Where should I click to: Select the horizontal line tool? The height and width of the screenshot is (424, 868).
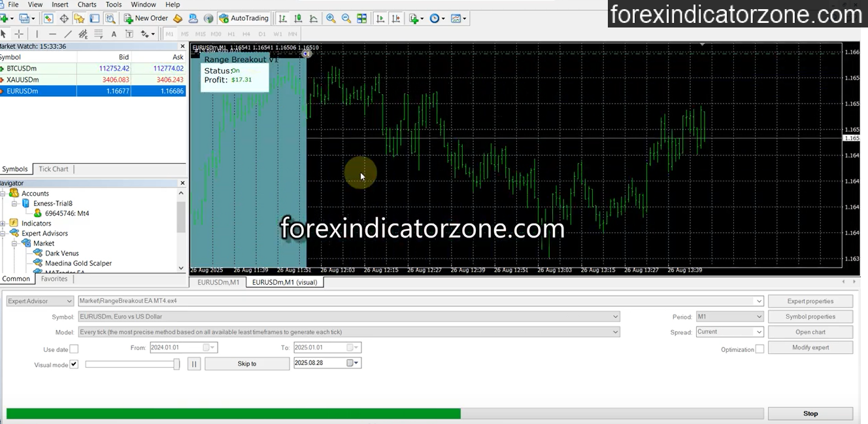point(52,33)
